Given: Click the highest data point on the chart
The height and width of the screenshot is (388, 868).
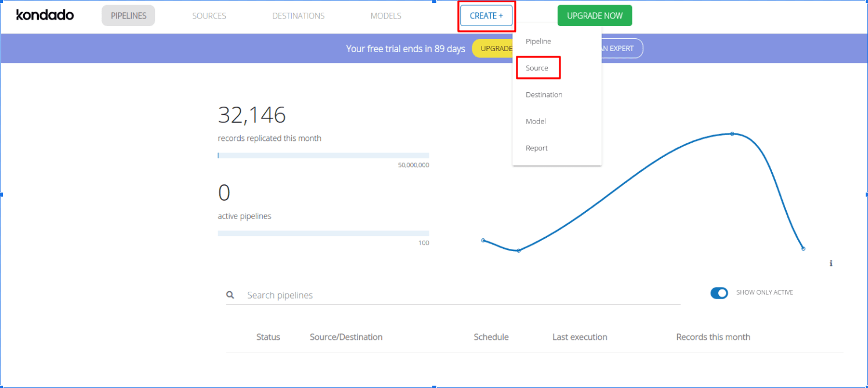Looking at the screenshot, I should [732, 134].
